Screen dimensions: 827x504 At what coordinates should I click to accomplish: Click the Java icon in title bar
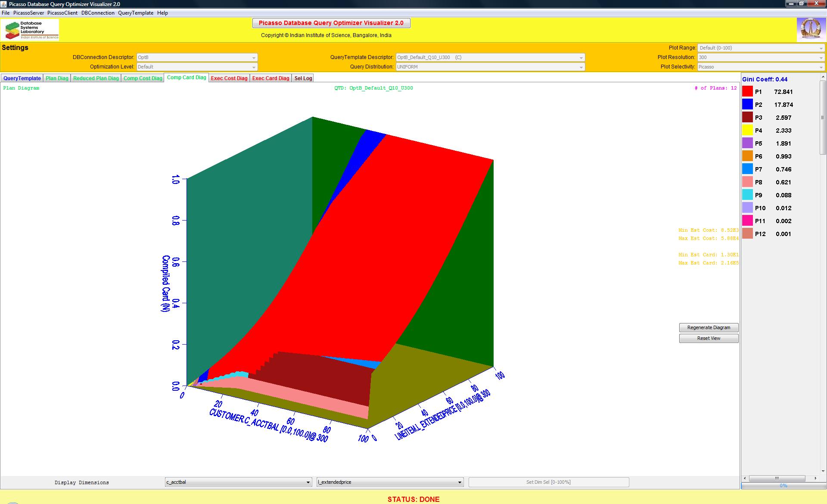[x=4, y=4]
